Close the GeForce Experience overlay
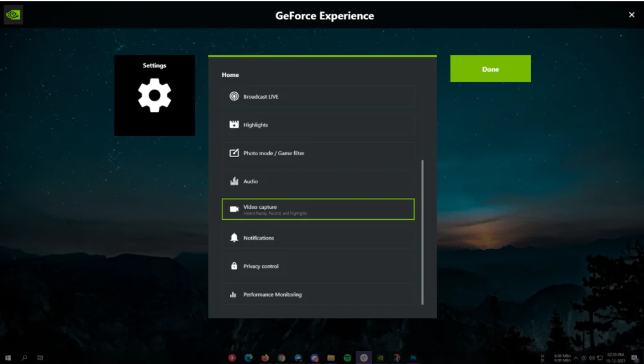The image size is (644, 364). [x=631, y=15]
